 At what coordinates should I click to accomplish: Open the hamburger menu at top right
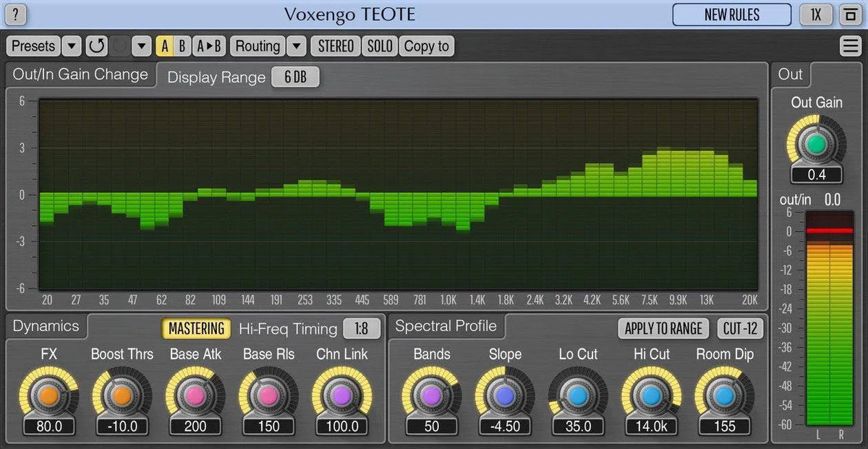coord(850,45)
